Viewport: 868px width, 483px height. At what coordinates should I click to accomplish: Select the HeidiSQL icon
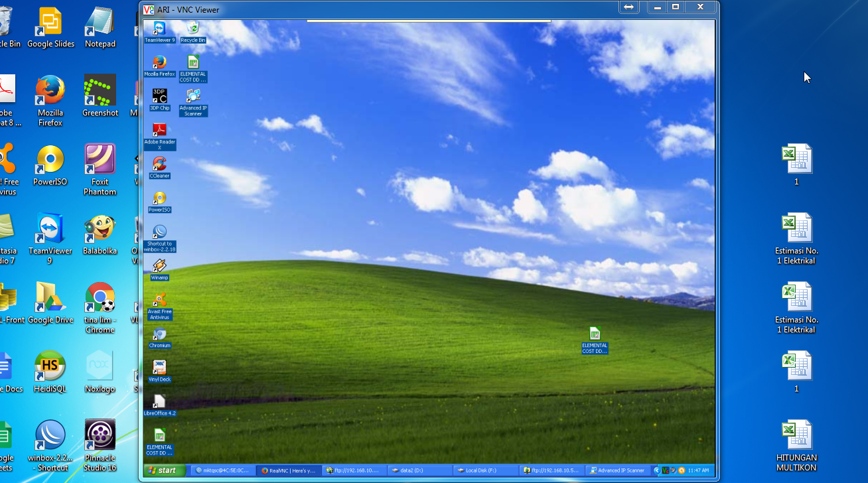click(x=50, y=372)
